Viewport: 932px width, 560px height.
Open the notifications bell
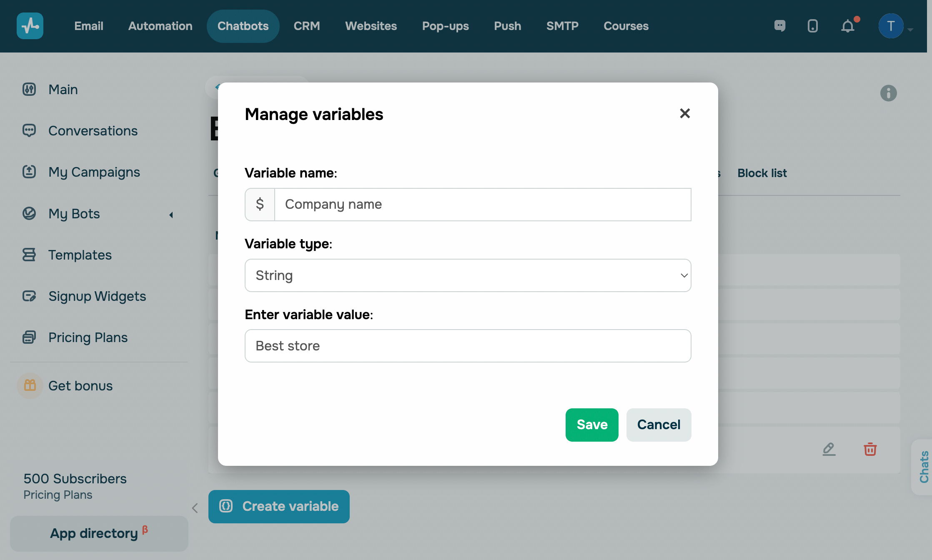click(847, 26)
